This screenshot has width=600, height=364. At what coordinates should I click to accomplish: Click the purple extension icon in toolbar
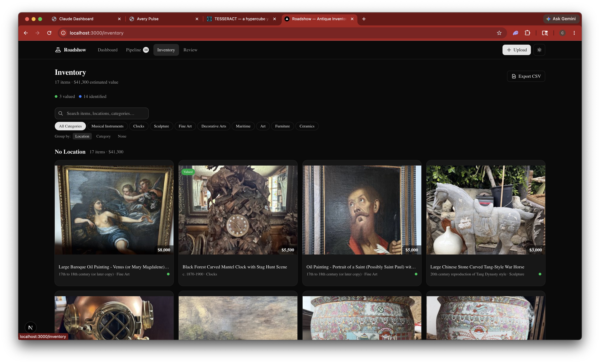tap(516, 33)
